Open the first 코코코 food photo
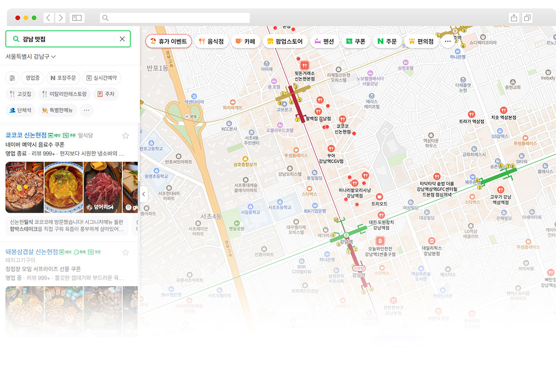This screenshot has height=392, width=556. click(25, 187)
